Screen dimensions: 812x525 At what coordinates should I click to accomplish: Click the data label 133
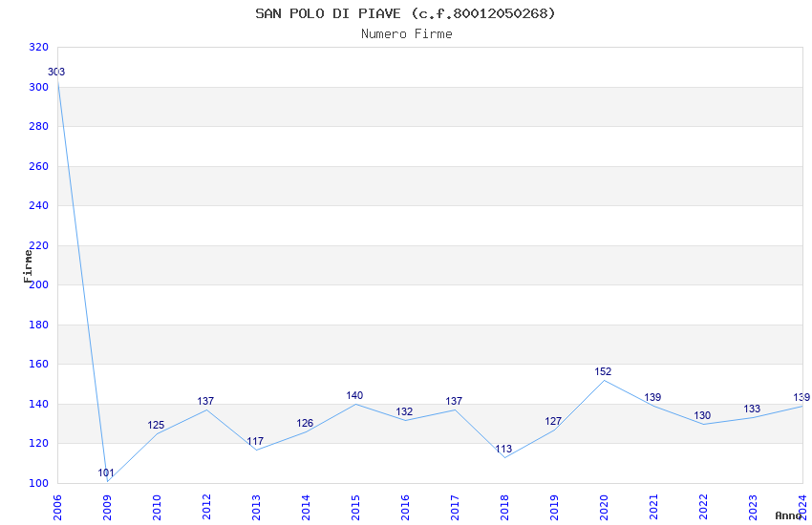(753, 409)
